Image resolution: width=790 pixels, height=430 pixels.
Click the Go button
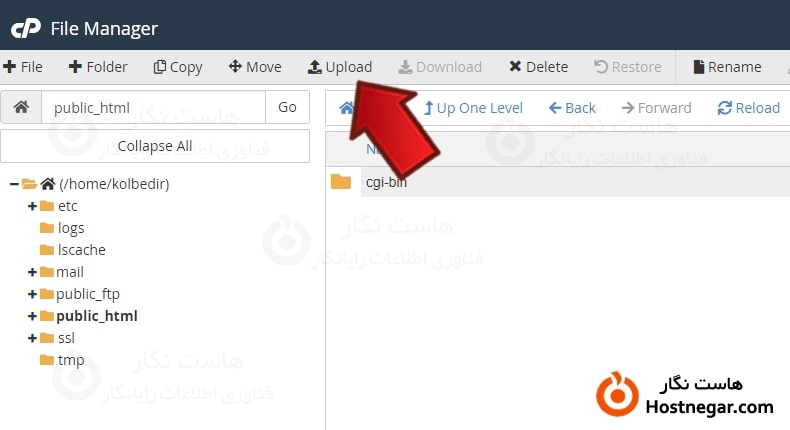[287, 107]
